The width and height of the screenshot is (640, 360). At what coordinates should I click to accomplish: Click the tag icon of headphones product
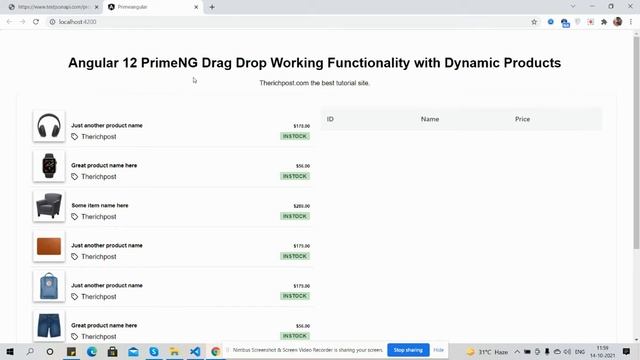(x=75, y=137)
